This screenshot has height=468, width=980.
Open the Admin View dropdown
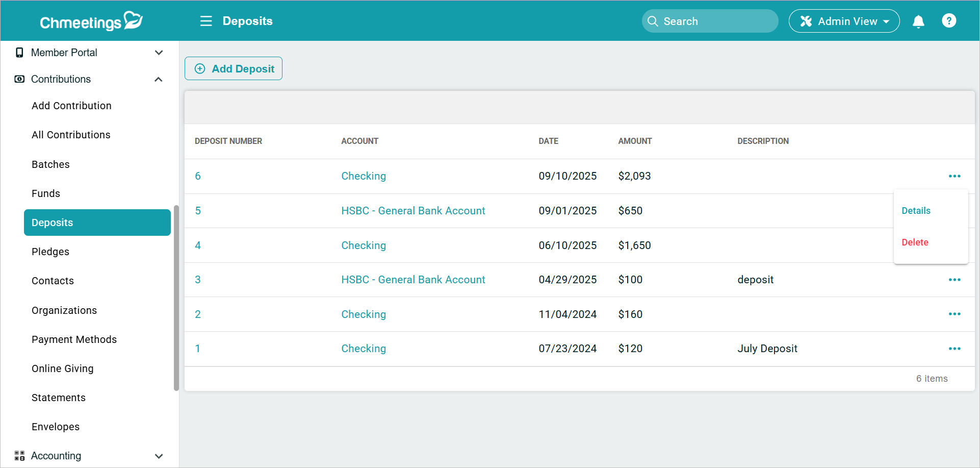pos(844,21)
